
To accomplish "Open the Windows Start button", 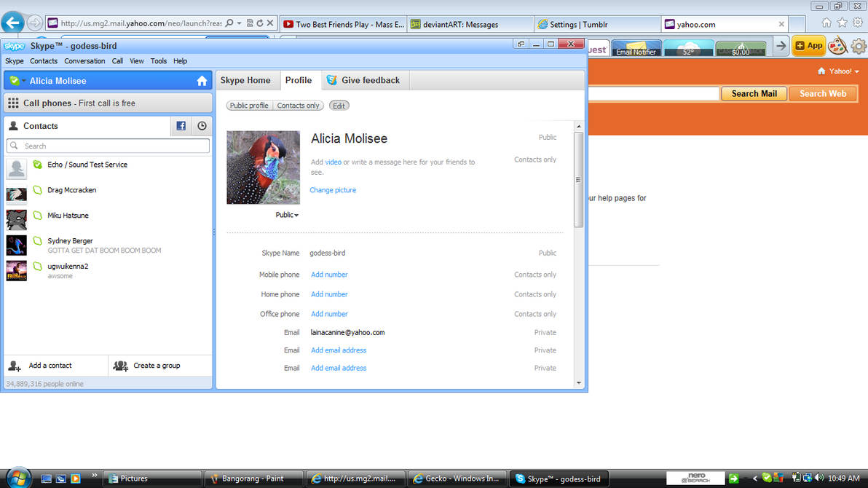I will pos(17,478).
